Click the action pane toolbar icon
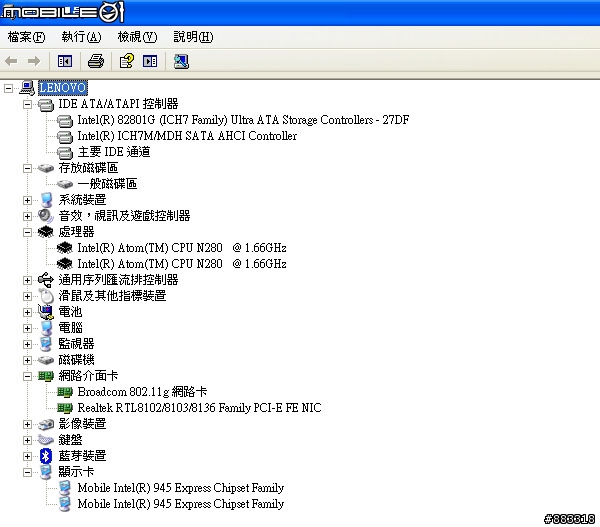600x527 pixels. [150, 61]
